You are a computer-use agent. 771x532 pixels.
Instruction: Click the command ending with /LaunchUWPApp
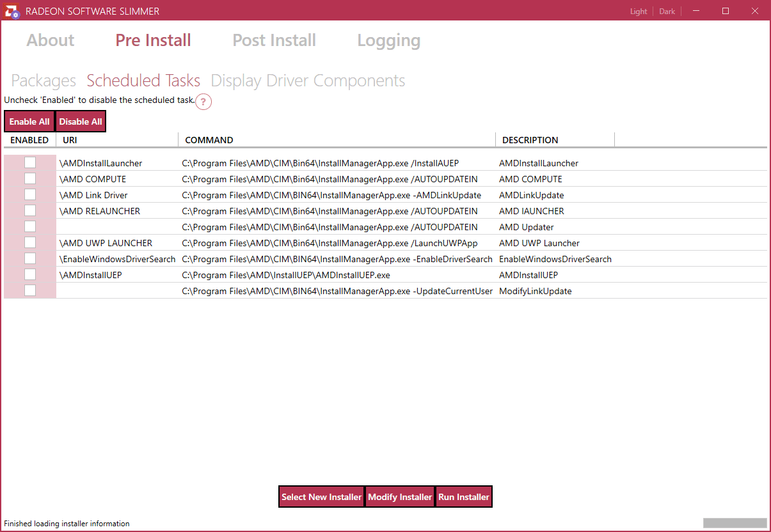[x=330, y=243]
